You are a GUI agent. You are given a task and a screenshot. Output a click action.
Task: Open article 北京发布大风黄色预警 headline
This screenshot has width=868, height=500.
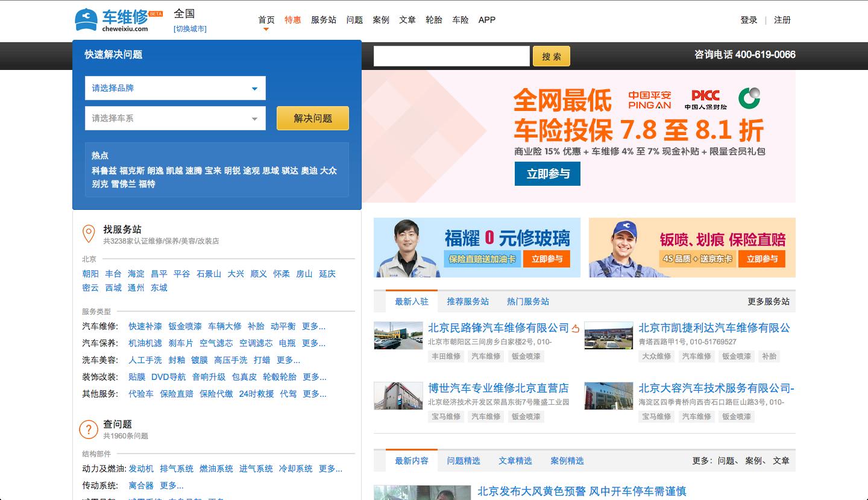pyautogui.click(x=582, y=492)
